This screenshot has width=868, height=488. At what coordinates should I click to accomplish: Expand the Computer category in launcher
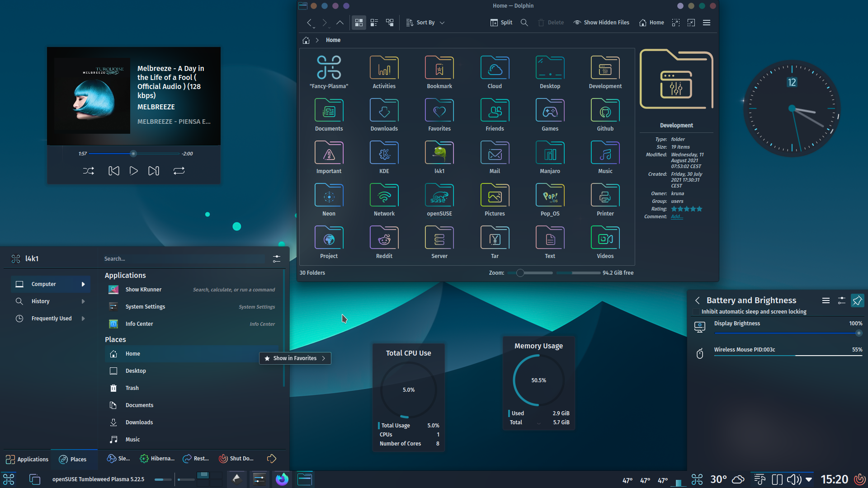tap(51, 284)
